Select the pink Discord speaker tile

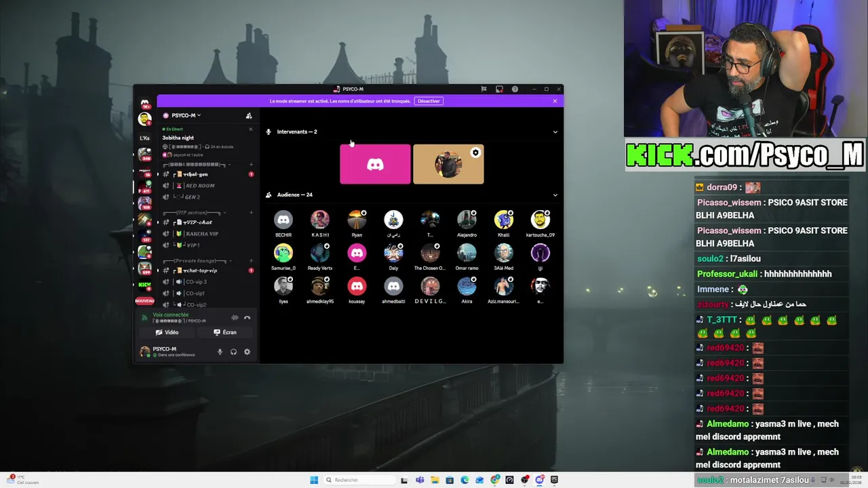point(375,164)
